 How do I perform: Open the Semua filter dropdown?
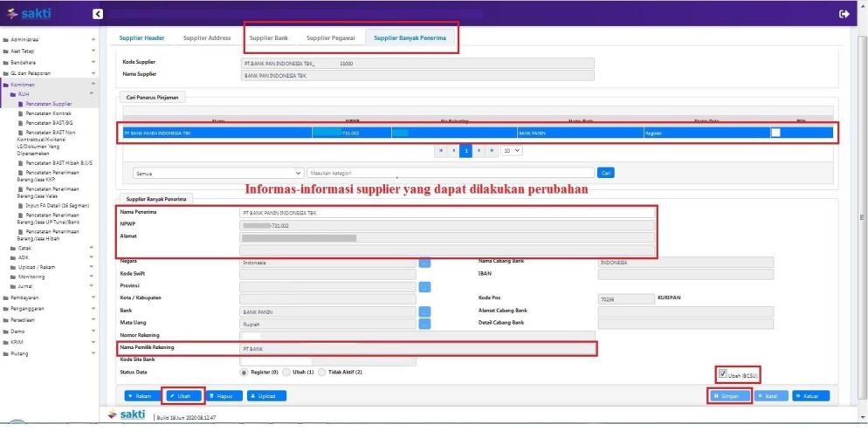coord(218,173)
